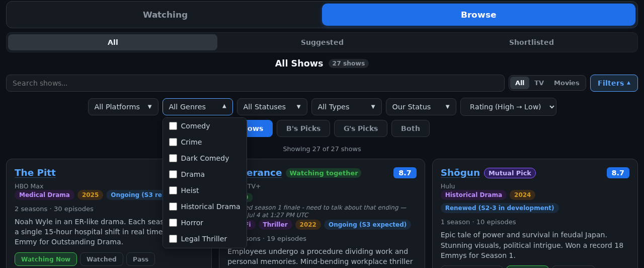This screenshot has height=268, width=644.
Task: Tick the Crime genre checkbox
Action: pyautogui.click(x=173, y=142)
